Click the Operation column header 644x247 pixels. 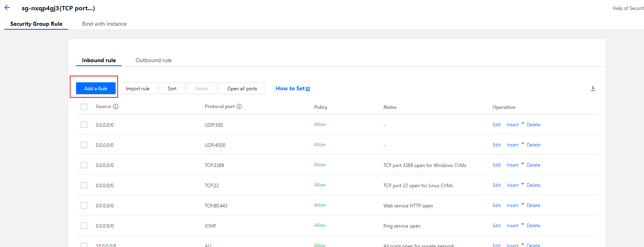pyautogui.click(x=504, y=107)
